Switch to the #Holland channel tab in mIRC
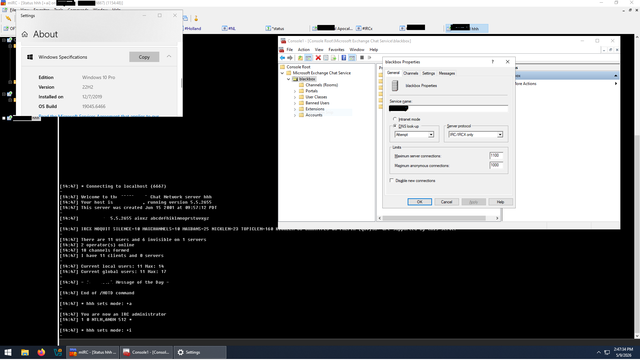The width and height of the screenshot is (640, 360). coord(193,29)
